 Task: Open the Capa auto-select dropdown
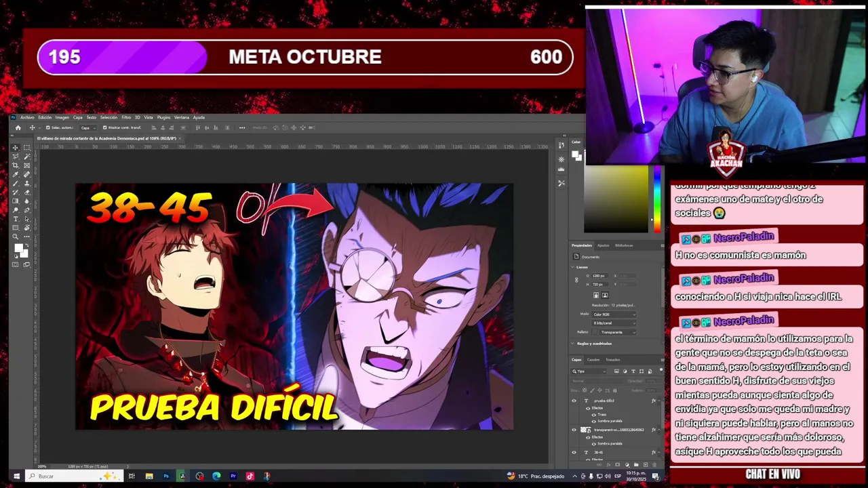coord(88,127)
